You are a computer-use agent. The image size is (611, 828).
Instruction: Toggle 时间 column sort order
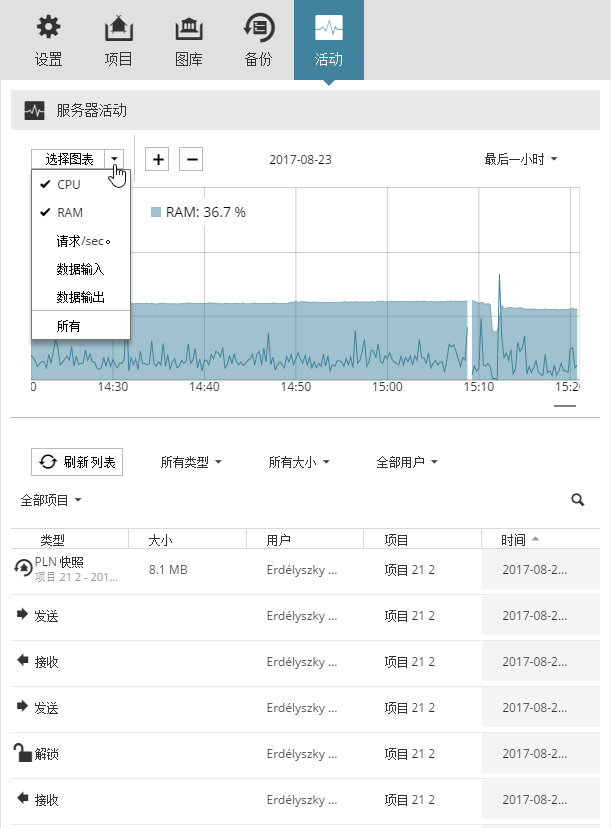coord(520,540)
